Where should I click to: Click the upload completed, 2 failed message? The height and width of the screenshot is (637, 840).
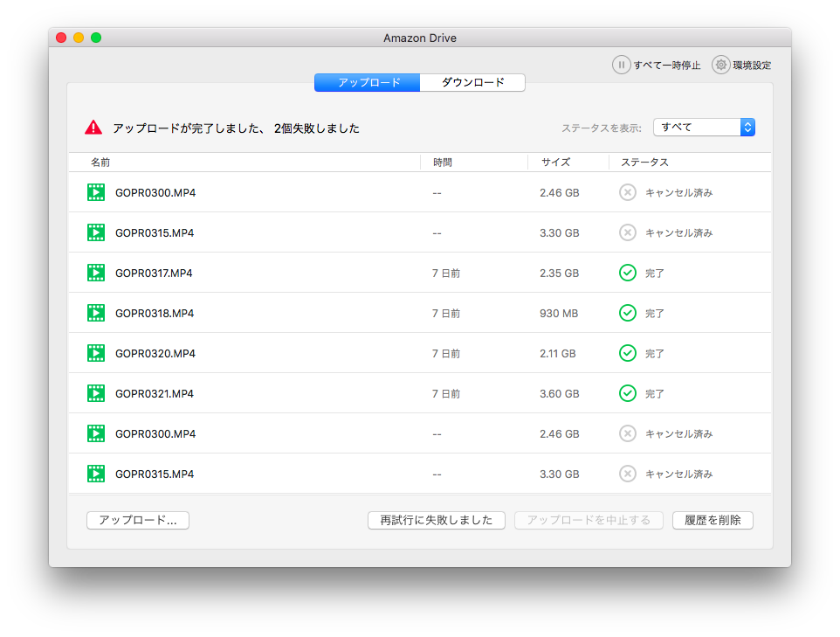click(237, 128)
